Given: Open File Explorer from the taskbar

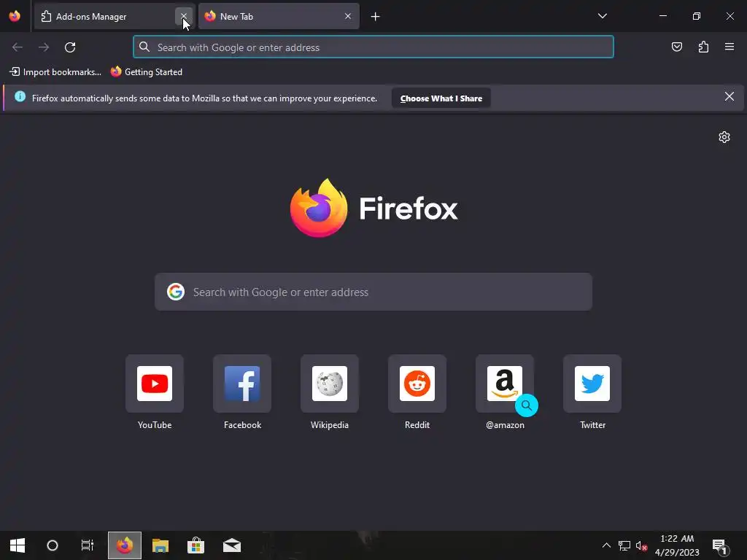Looking at the screenshot, I should click(x=160, y=545).
